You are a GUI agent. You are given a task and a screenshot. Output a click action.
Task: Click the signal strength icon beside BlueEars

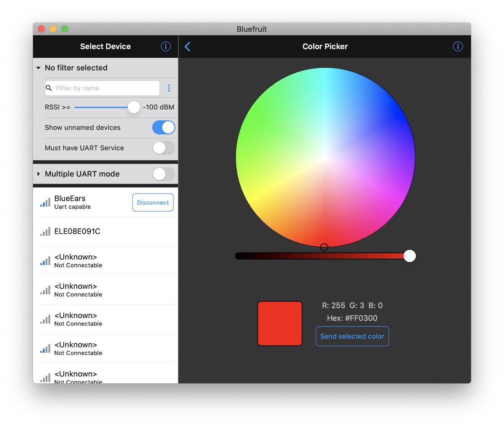45,203
